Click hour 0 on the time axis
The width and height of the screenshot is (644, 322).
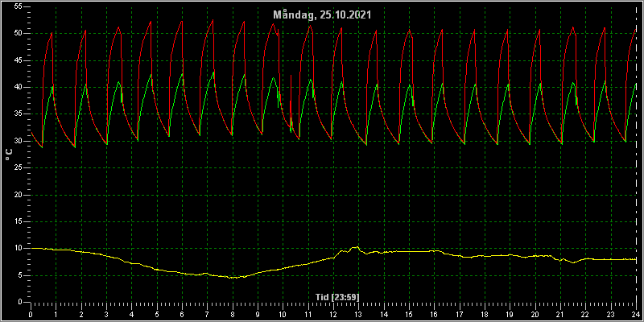31,315
